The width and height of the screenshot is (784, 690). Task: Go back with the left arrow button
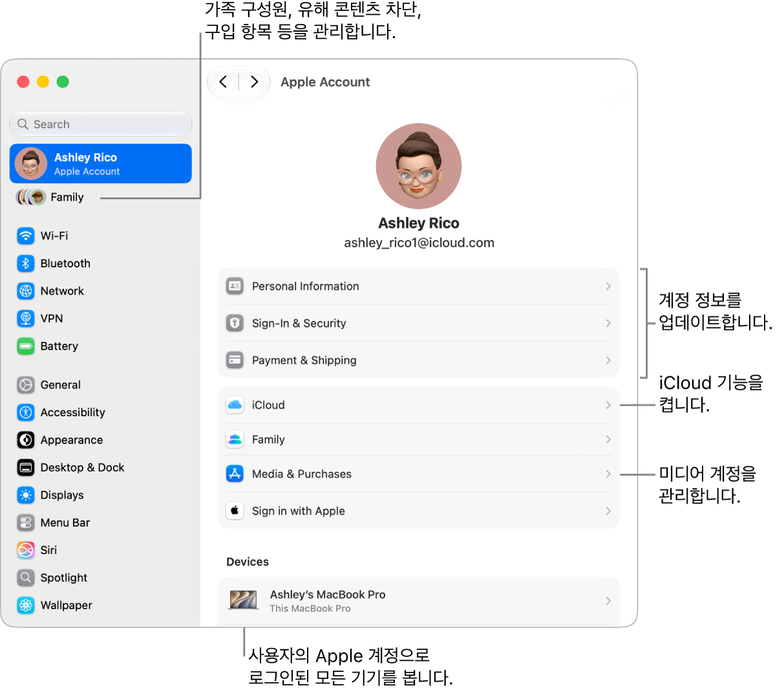pos(223,81)
